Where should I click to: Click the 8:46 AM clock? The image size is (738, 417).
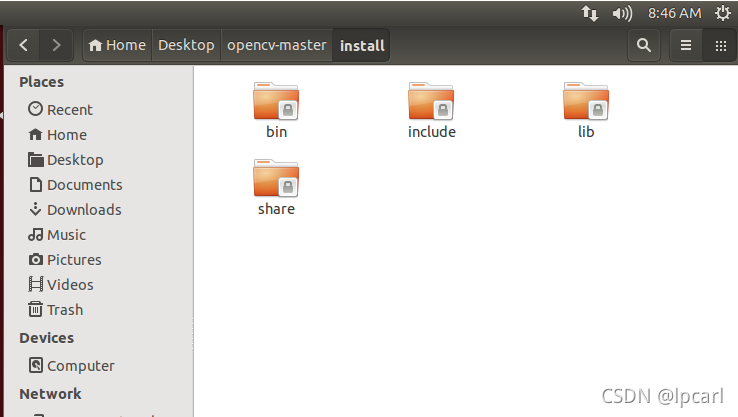[x=674, y=13]
